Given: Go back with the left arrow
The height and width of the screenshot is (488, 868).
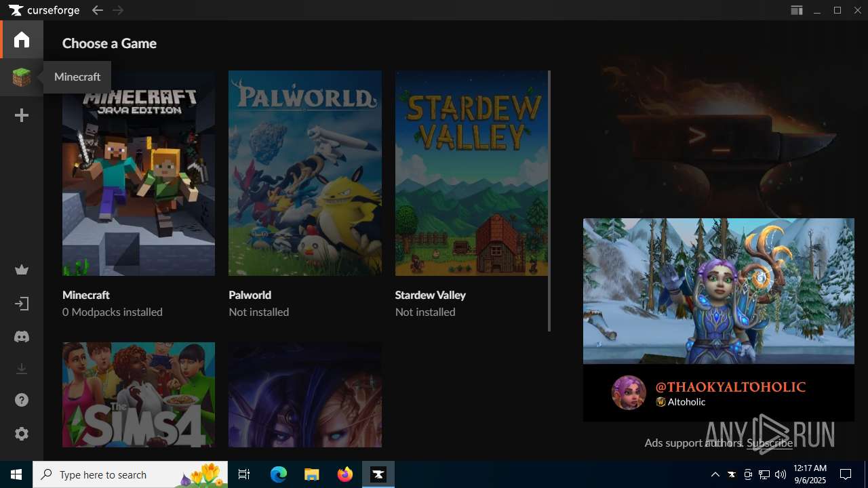Looking at the screenshot, I should pyautogui.click(x=98, y=10).
